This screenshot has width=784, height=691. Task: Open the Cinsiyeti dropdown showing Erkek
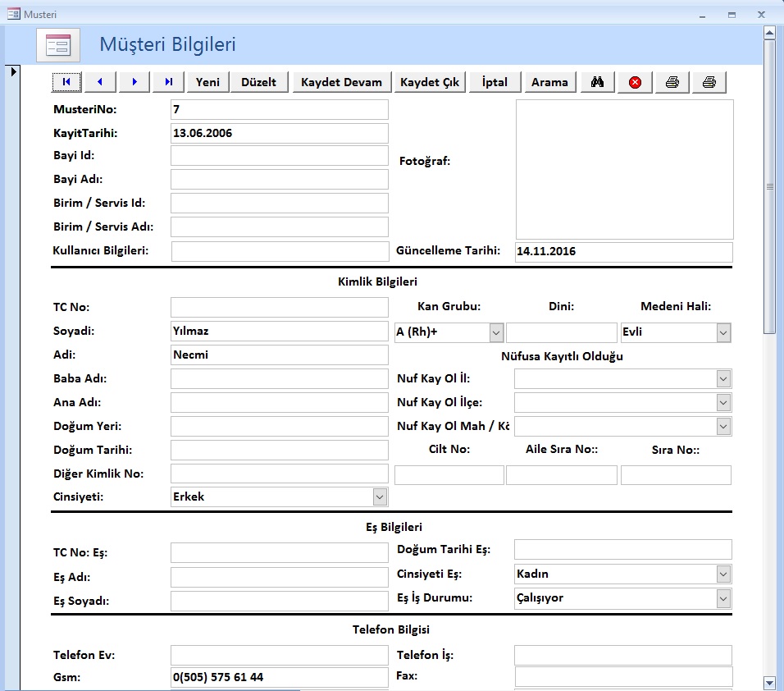[380, 497]
